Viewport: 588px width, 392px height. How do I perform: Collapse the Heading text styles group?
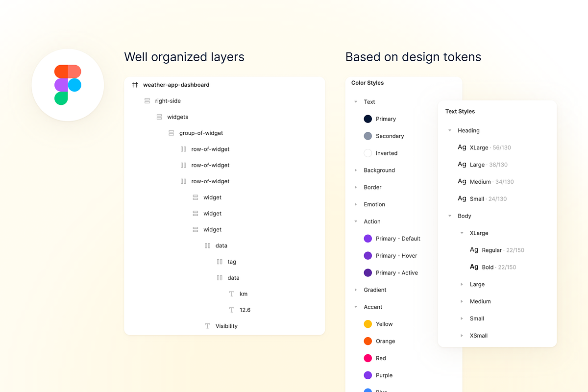(450, 131)
